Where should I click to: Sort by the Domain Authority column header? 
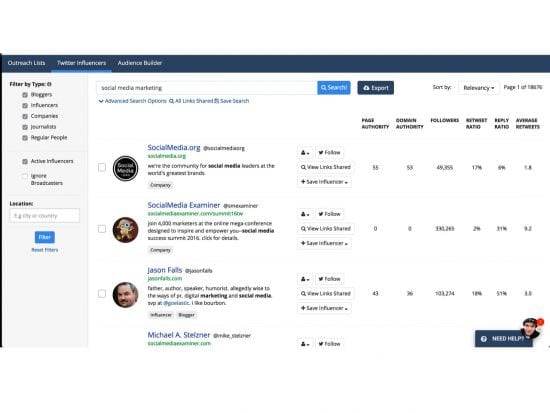point(410,124)
